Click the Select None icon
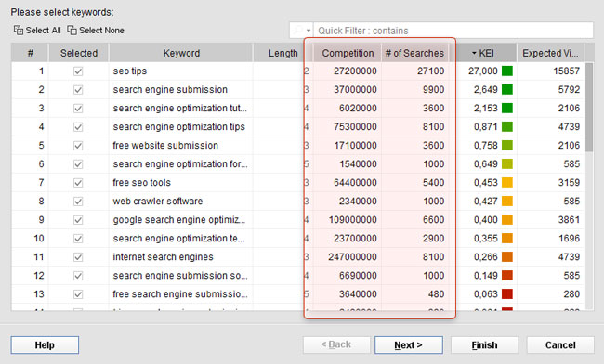Viewport: 604px width, 364px height. [x=72, y=30]
